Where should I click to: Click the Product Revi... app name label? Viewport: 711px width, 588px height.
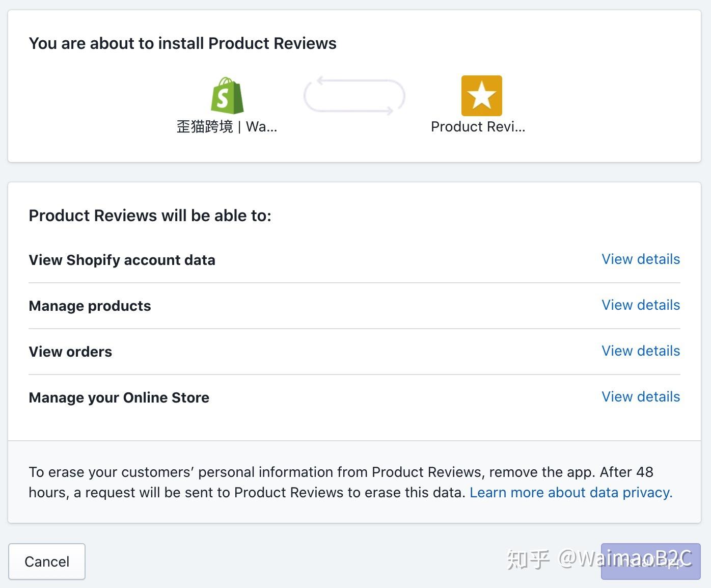(478, 126)
